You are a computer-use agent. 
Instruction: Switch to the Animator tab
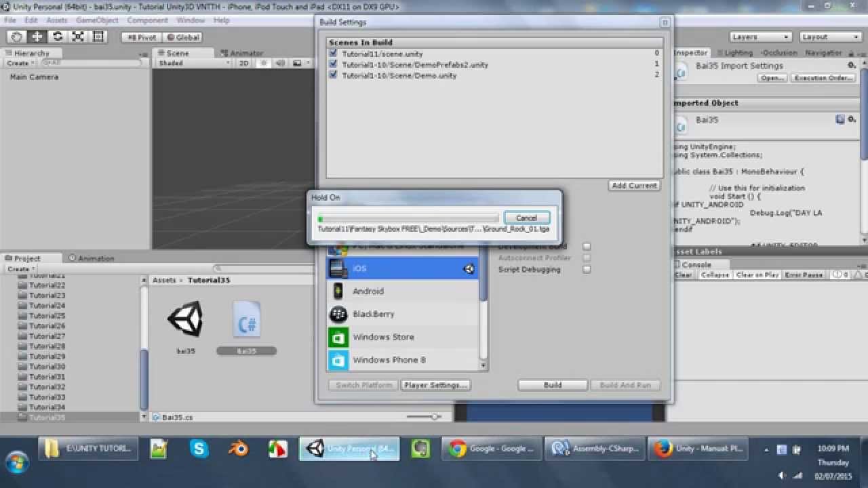tap(241, 53)
